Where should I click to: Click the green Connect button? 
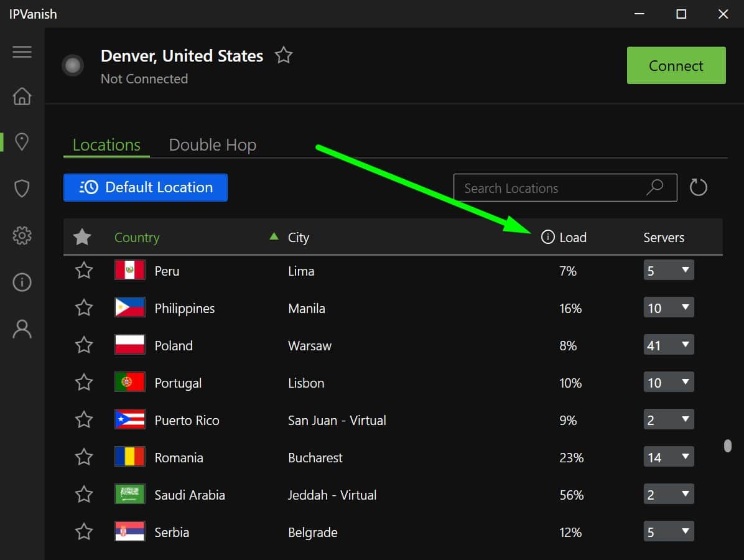click(x=676, y=65)
